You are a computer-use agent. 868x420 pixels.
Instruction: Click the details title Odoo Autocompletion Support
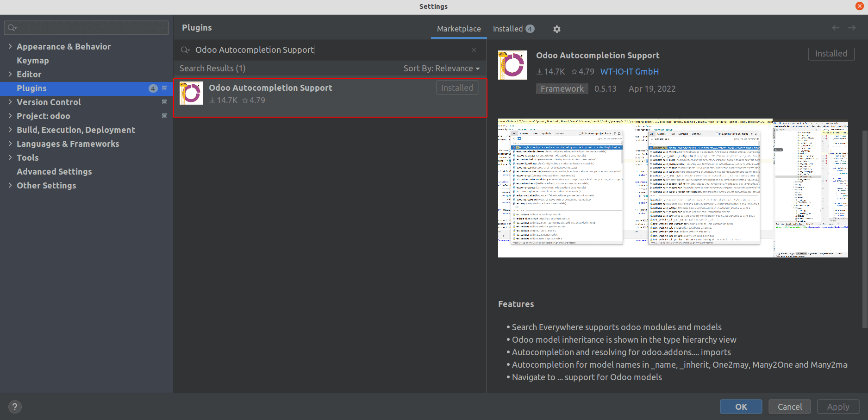pos(598,55)
